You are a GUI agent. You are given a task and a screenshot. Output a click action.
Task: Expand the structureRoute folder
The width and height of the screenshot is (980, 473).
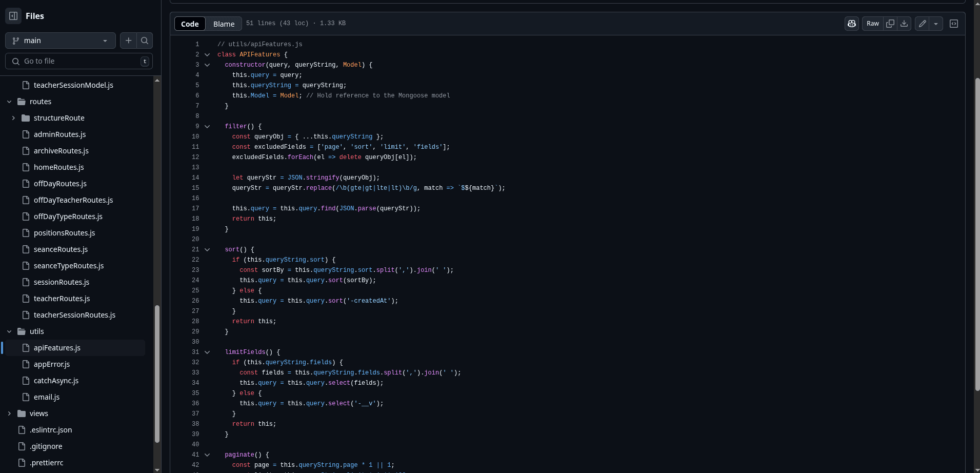[13, 118]
